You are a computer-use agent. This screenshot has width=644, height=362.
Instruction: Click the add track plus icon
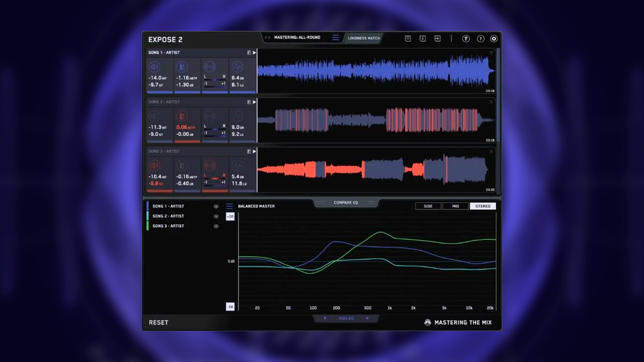pos(438,39)
